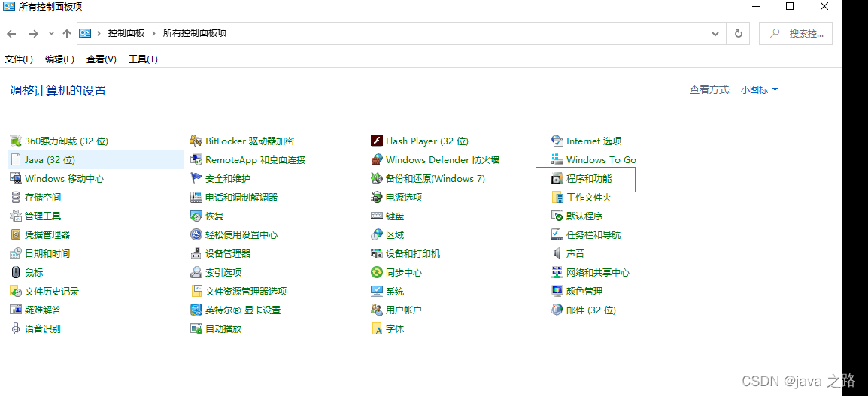Image resolution: width=868 pixels, height=396 pixels.
Task: Open the 管理工具 icon
Action: coord(16,216)
